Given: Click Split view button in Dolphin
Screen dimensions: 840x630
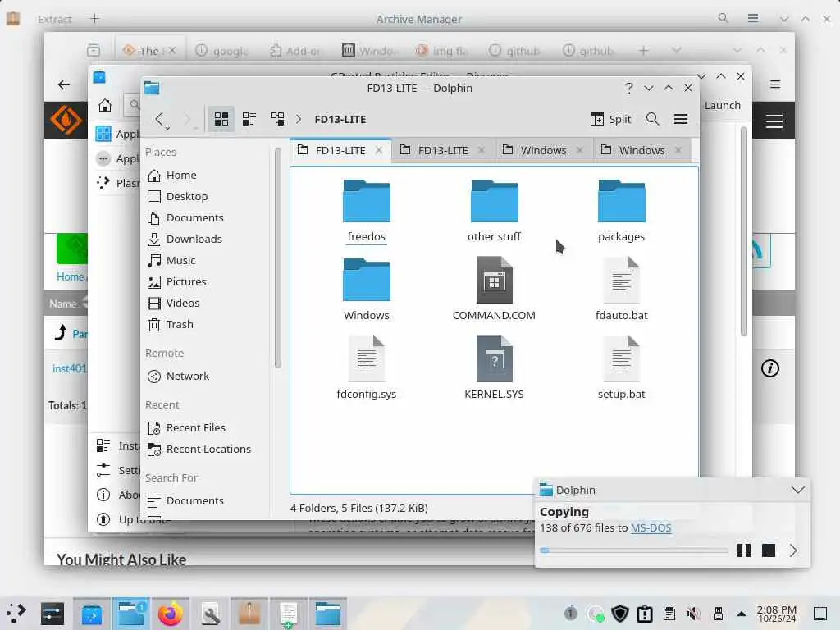Looking at the screenshot, I should (610, 119).
